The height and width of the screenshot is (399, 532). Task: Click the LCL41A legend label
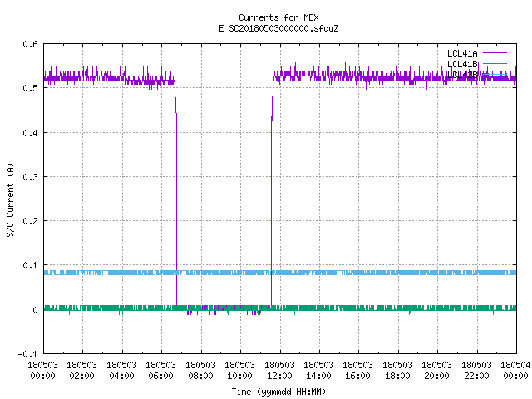(x=462, y=53)
